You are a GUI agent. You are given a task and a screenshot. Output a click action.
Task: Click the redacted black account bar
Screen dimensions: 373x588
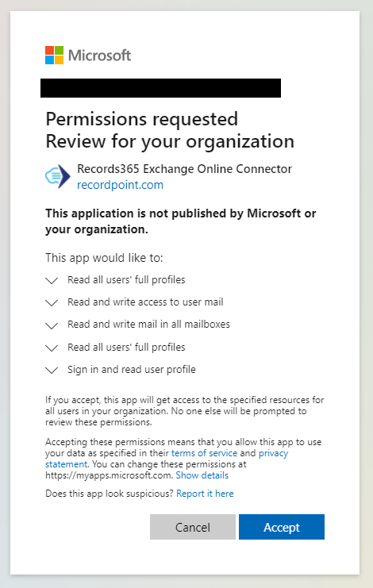160,88
